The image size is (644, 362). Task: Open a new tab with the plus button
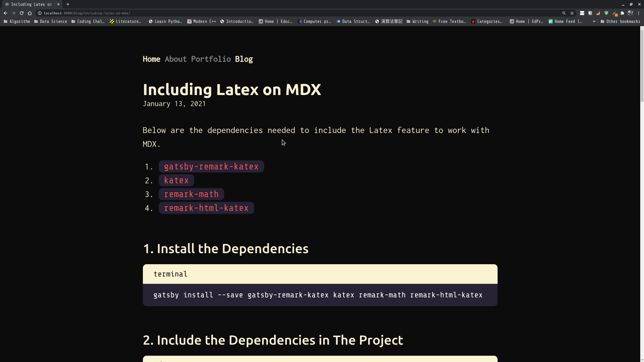point(68,4)
